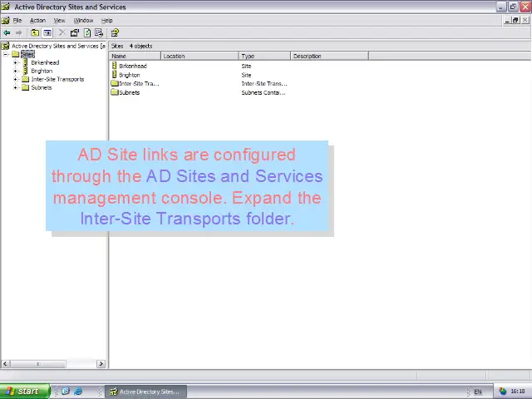Expand the Birkenhead site tree node

click(x=16, y=62)
